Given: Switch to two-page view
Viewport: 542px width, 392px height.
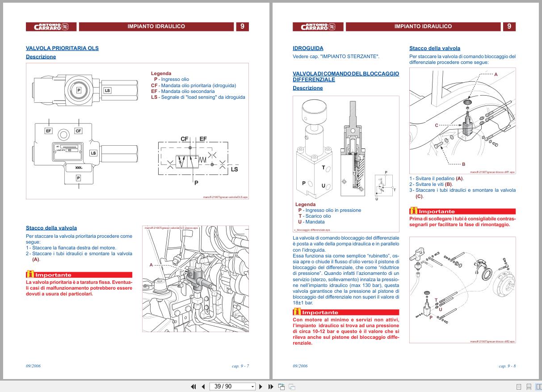Looking at the screenshot, I should tap(539, 387).
